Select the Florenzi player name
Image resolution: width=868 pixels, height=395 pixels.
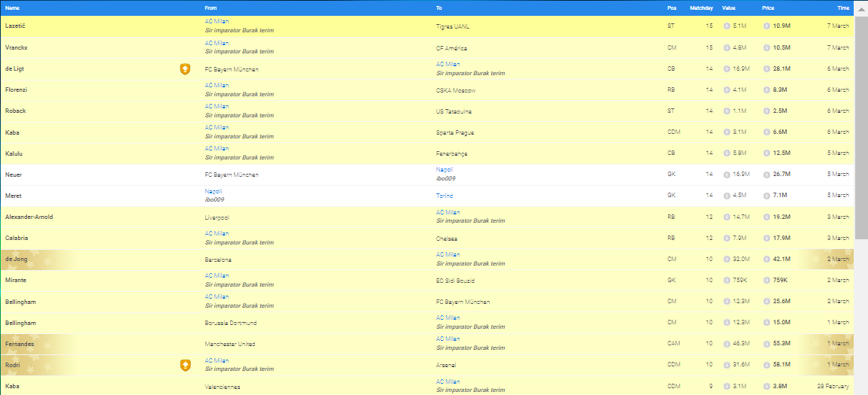point(16,90)
